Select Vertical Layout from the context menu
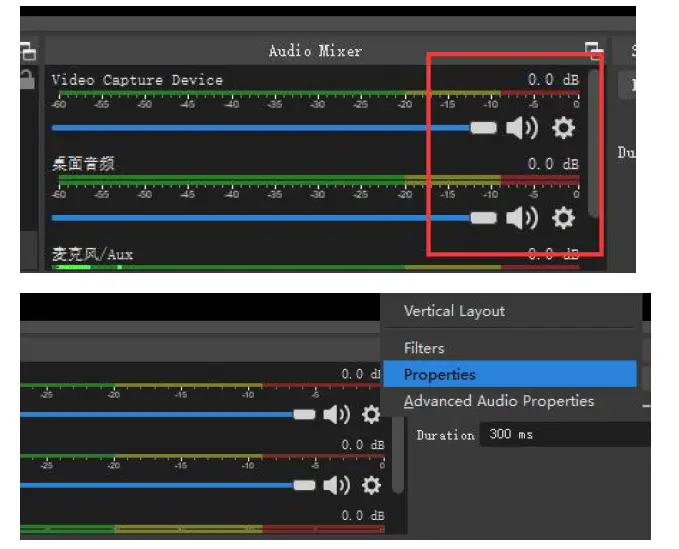679x549 pixels. coord(454,311)
